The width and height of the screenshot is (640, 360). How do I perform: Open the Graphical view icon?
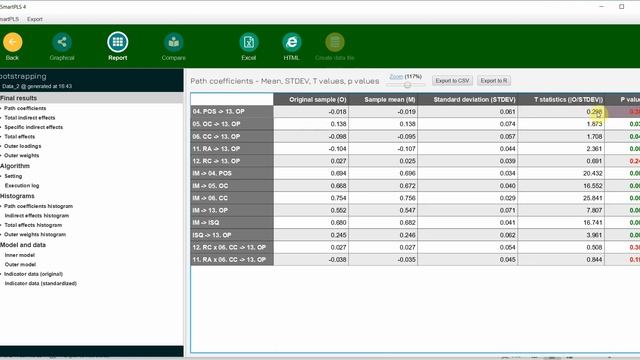coord(62,42)
